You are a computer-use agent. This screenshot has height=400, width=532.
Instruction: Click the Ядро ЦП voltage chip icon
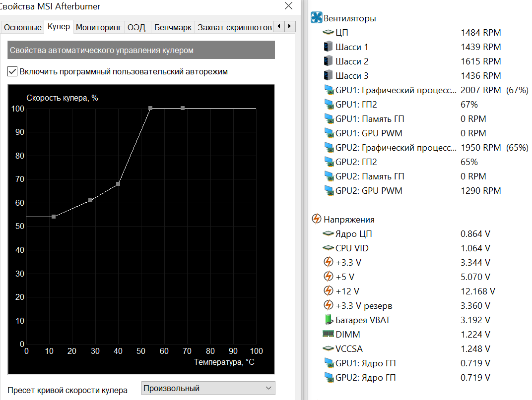click(328, 233)
